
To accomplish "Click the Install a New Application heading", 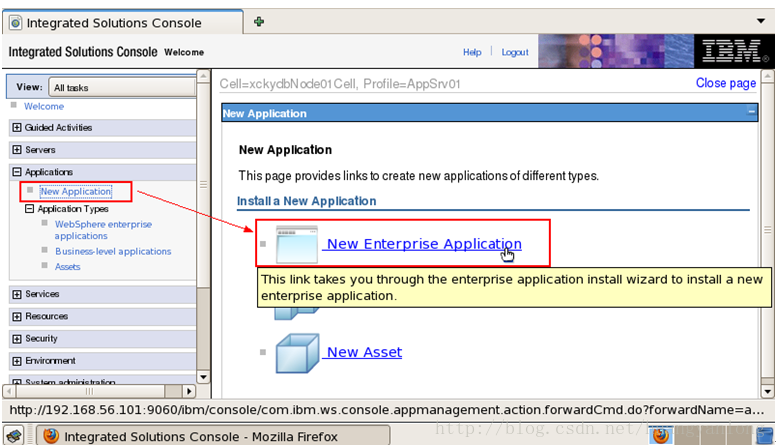I will (x=306, y=201).
